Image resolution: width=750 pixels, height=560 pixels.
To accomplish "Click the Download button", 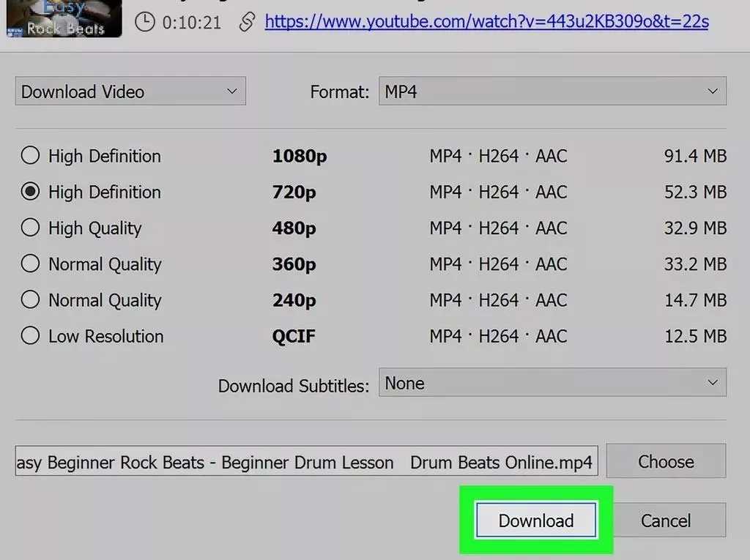I will [535, 520].
